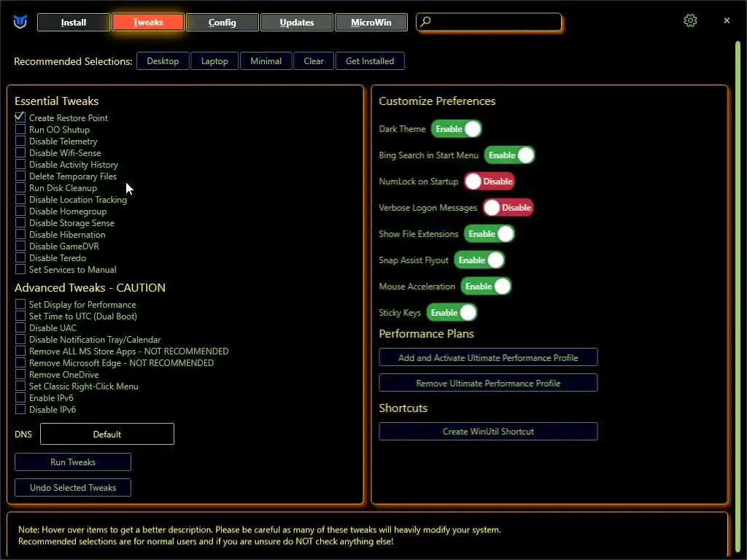
Task: Apply the Laptop recommended selection
Action: click(x=214, y=61)
